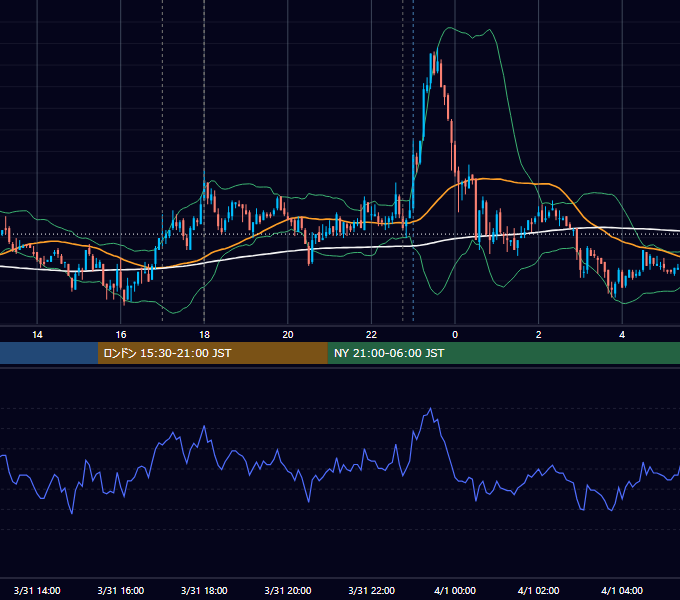Click the 3/31 16:00 date label

(121, 590)
